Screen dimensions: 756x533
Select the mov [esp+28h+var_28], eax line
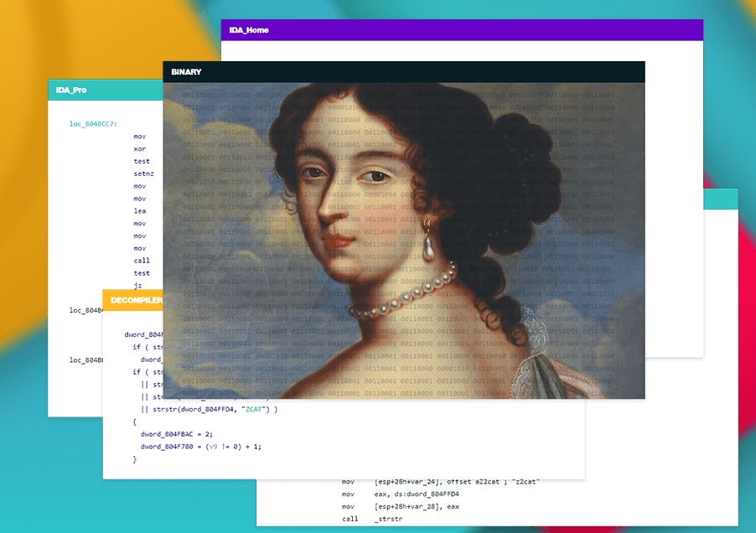click(x=400, y=506)
